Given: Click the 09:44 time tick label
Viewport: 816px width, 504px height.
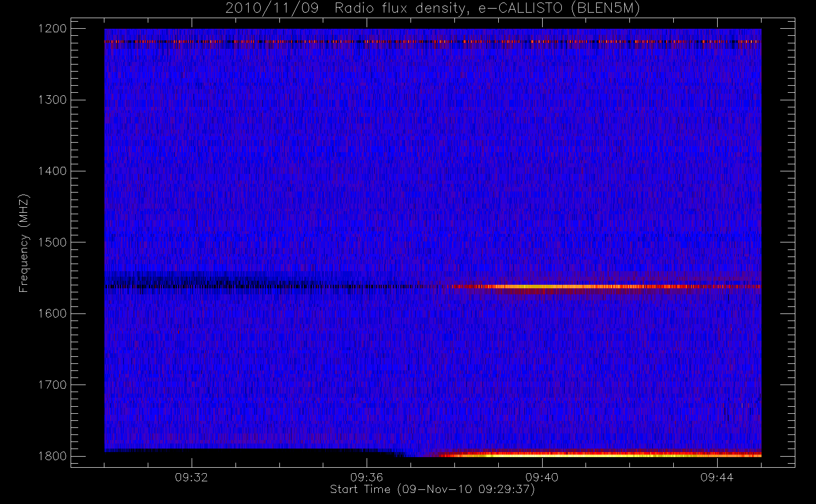Looking at the screenshot, I should (x=717, y=477).
